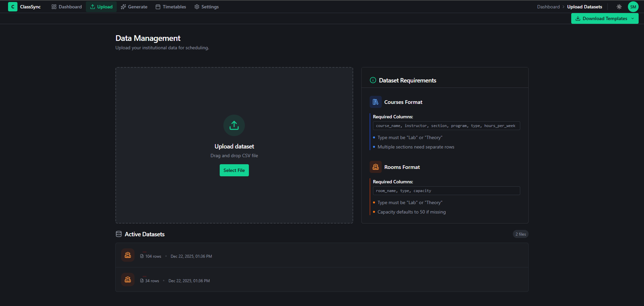
Task: Click the Data Management heading
Action: pos(148,38)
